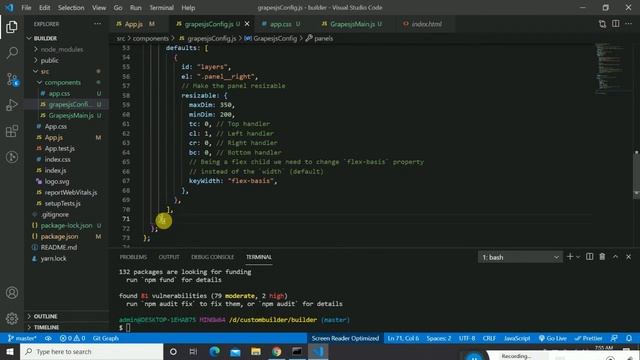Show the DEBUG CONSOLE panel tab
640x360 pixels.
pyautogui.click(x=212, y=257)
